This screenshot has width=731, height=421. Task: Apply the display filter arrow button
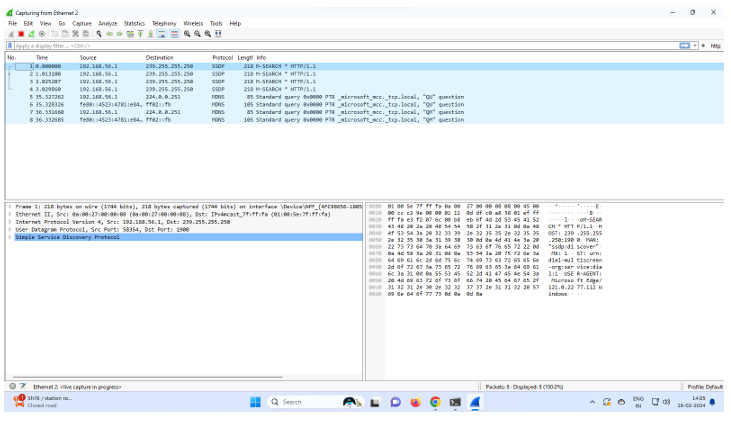(x=684, y=46)
